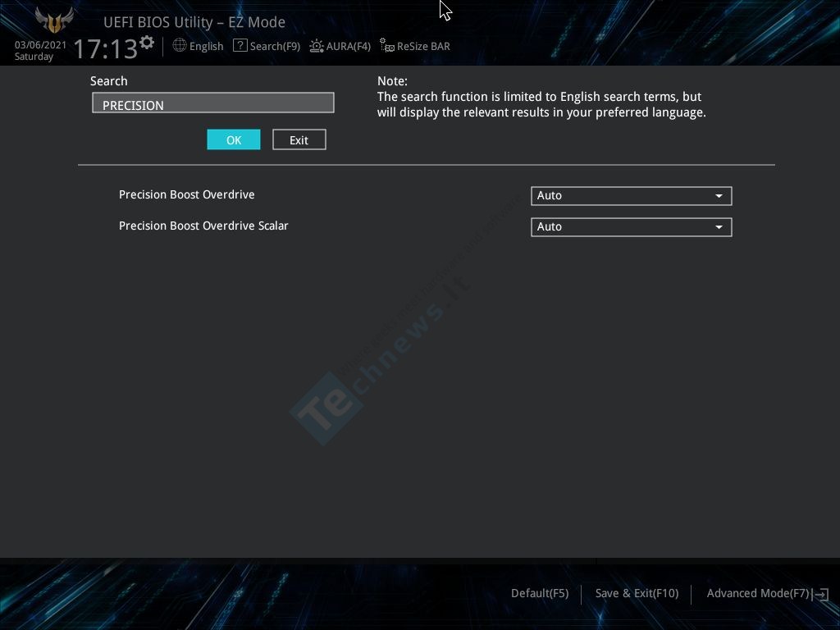Open Search(F9) from top bar
The width and height of the screenshot is (840, 630).
tap(275, 46)
